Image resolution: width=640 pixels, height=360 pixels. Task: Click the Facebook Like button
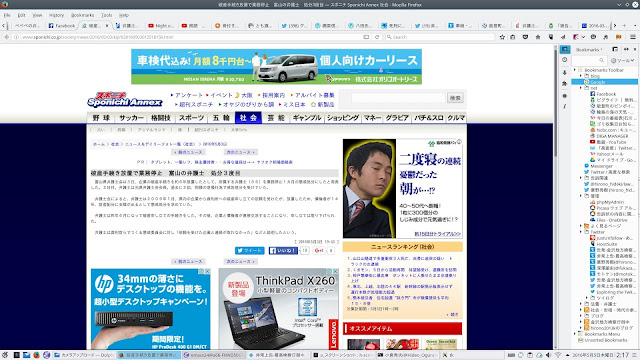point(283,251)
